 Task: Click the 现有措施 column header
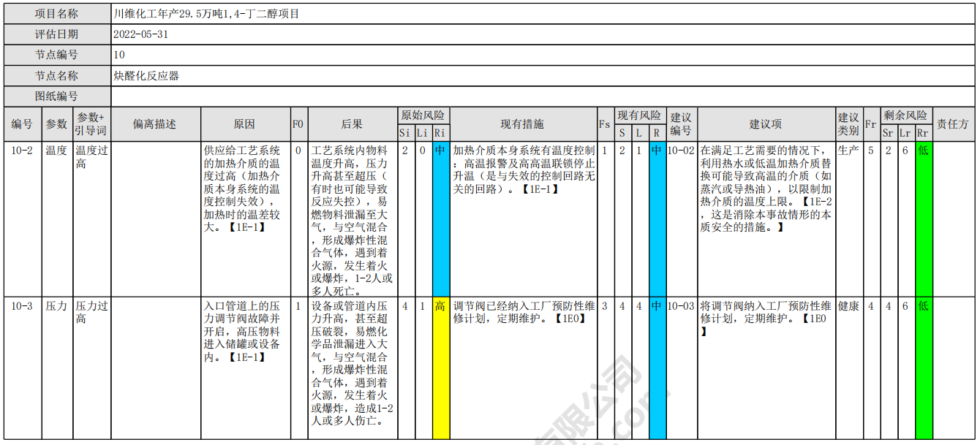tap(522, 124)
